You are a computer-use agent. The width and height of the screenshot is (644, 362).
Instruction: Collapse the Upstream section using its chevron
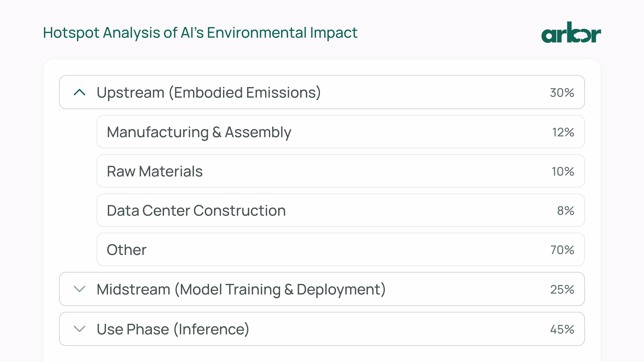(x=79, y=93)
